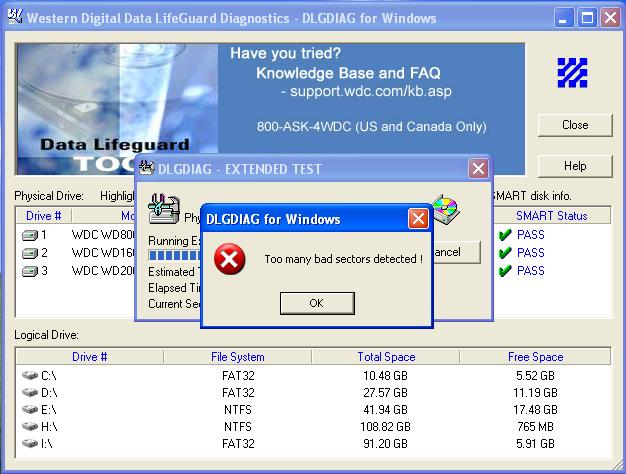Click free space 765 MB
Screen dimensions: 626x474
pyautogui.click(x=535, y=427)
